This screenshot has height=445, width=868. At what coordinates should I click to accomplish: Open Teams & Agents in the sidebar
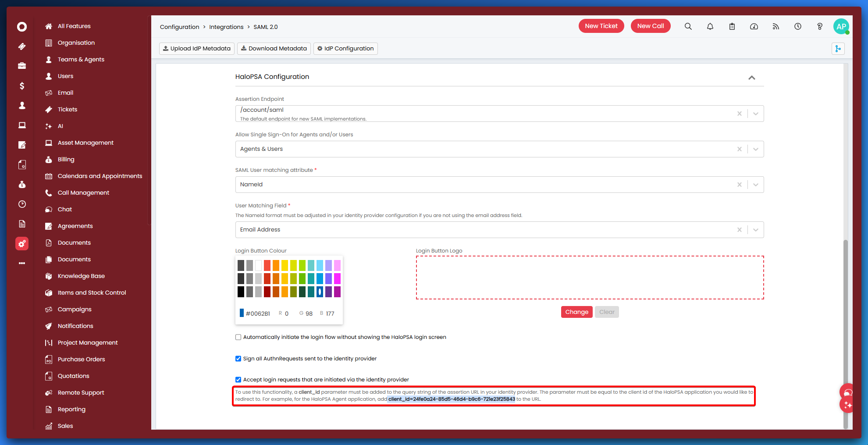pyautogui.click(x=81, y=60)
